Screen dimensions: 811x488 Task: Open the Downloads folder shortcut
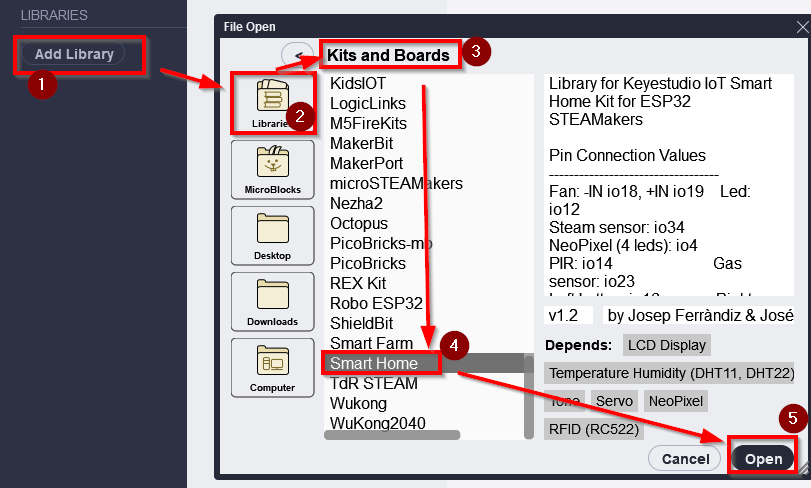tap(265, 300)
